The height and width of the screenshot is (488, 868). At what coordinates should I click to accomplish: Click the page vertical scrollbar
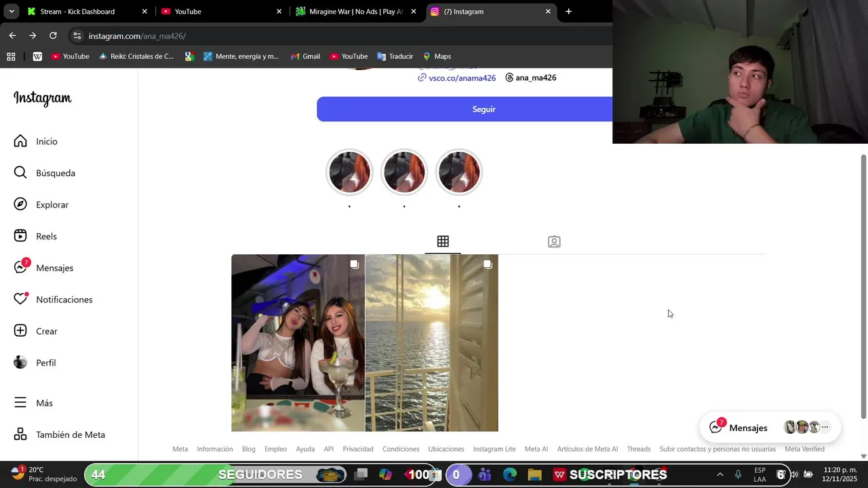coord(863,287)
